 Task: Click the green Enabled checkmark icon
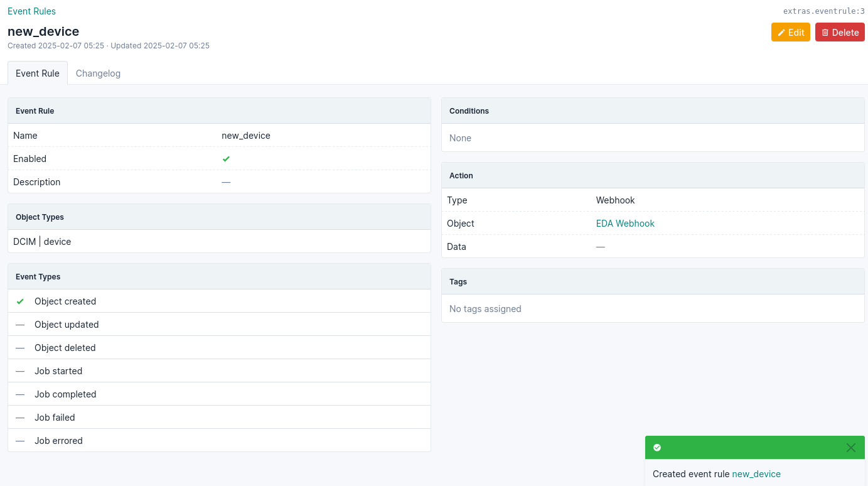[x=226, y=159]
